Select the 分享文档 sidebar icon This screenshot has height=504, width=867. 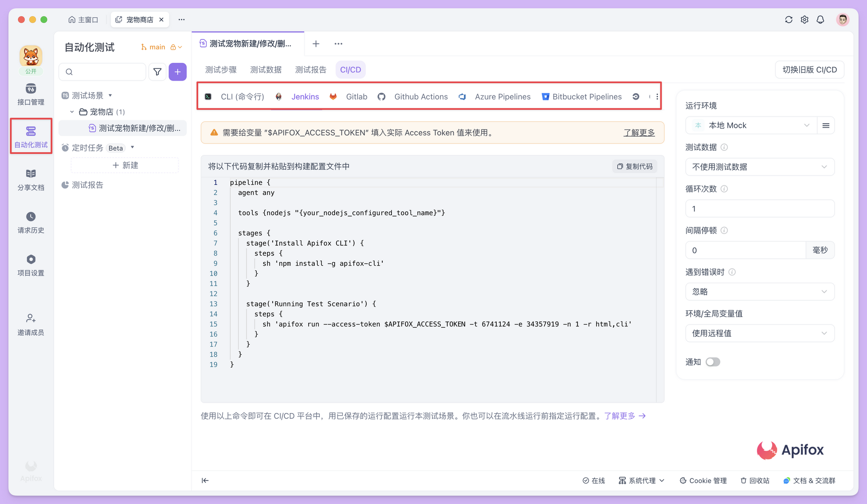point(30,179)
